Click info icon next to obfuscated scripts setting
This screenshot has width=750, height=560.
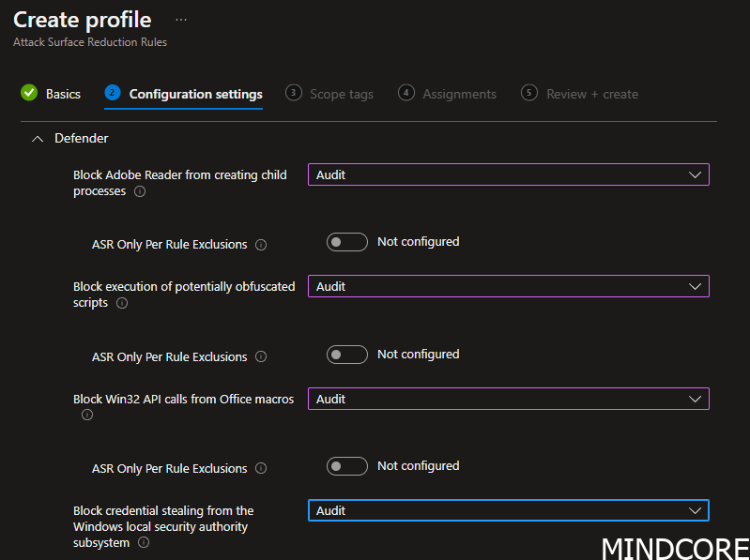click(122, 303)
